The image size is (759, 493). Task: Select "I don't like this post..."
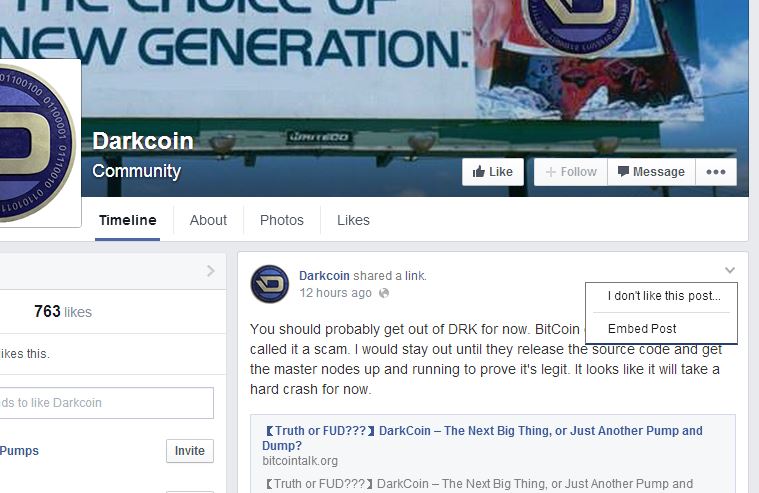pyautogui.click(x=664, y=296)
